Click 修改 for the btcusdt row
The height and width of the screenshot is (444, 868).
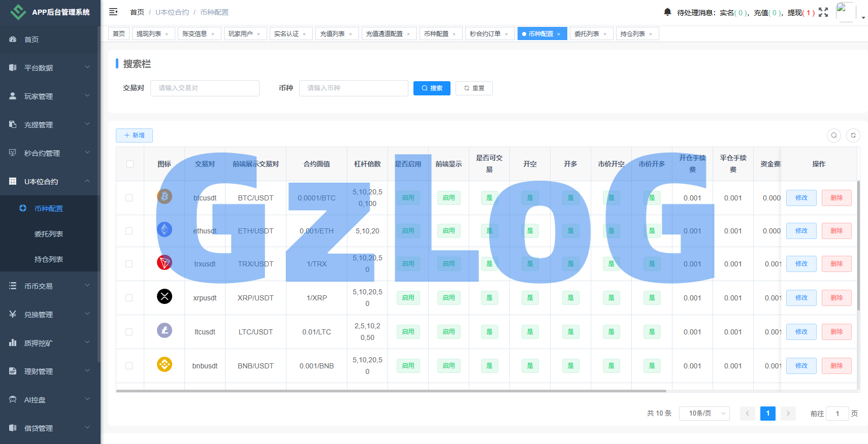(x=801, y=198)
